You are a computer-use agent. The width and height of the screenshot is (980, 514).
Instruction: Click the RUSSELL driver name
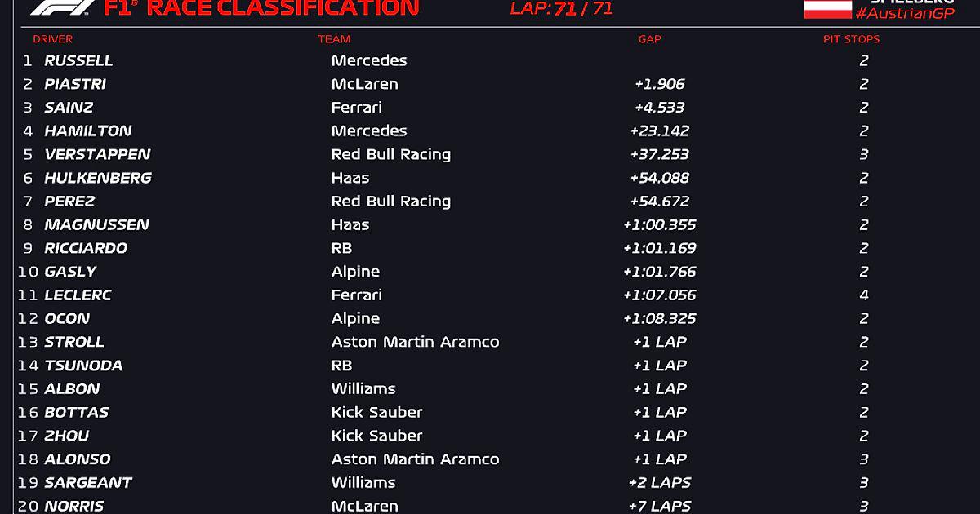coord(79,60)
